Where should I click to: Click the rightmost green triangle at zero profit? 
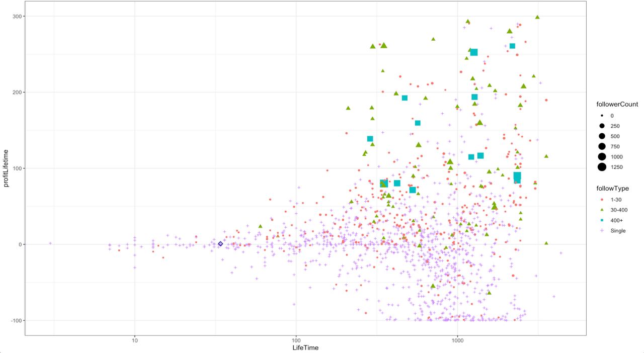(x=546, y=243)
